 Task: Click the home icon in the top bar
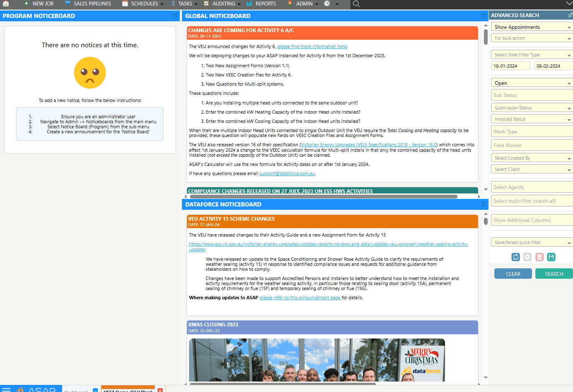click(x=5, y=5)
